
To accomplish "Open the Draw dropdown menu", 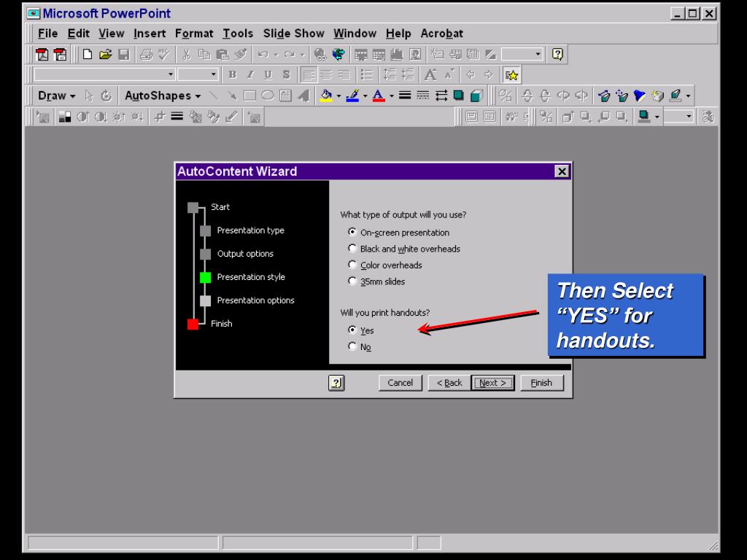I will 56,96.
